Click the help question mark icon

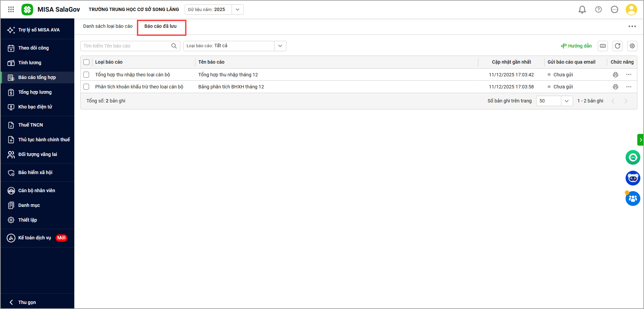(x=598, y=9)
